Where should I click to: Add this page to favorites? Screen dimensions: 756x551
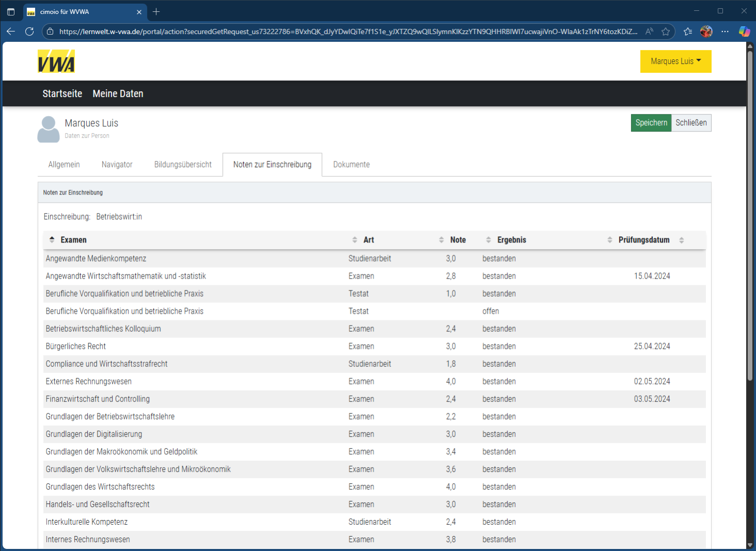tap(666, 31)
